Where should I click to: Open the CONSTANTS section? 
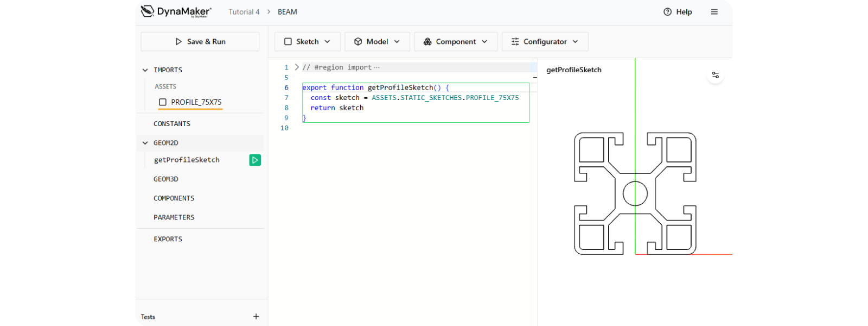pyautogui.click(x=172, y=124)
